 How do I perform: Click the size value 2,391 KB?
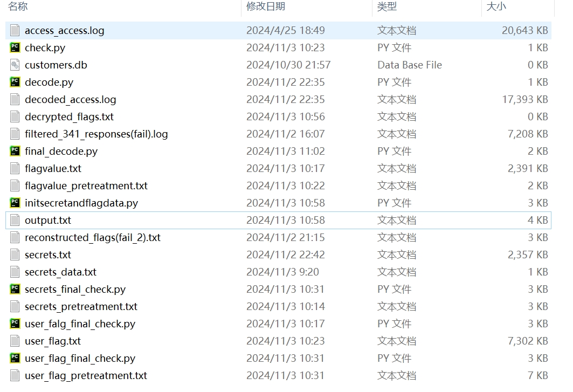click(x=528, y=169)
